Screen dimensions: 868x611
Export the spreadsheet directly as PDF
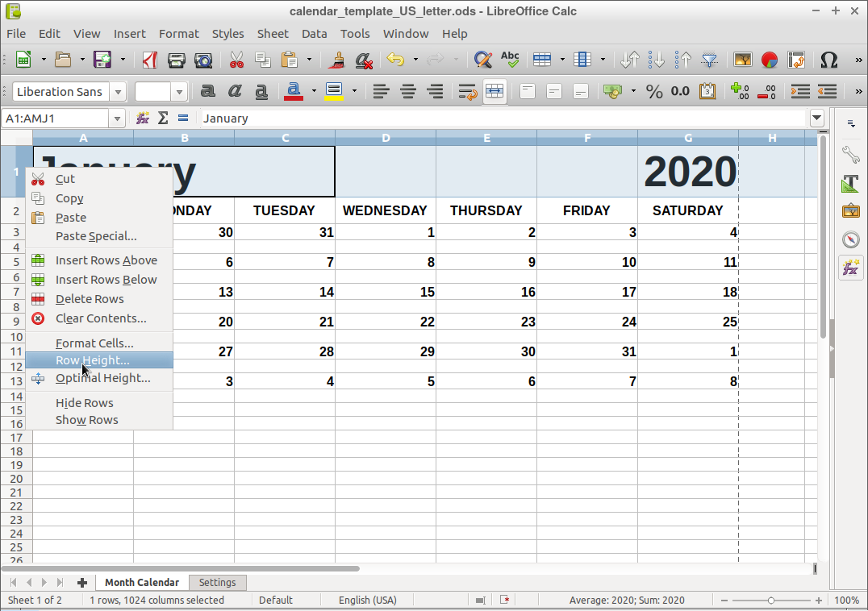click(149, 60)
